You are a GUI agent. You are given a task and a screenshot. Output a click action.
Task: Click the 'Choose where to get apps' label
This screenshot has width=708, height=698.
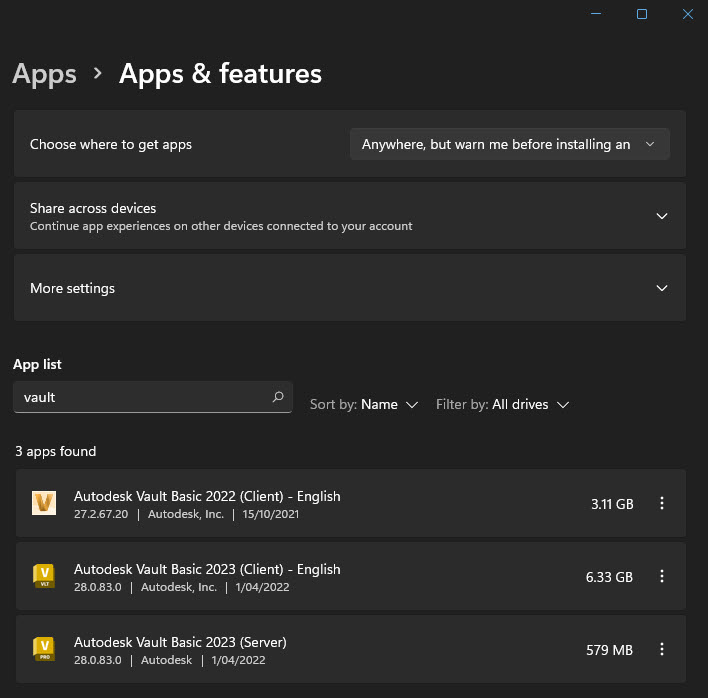[111, 144]
